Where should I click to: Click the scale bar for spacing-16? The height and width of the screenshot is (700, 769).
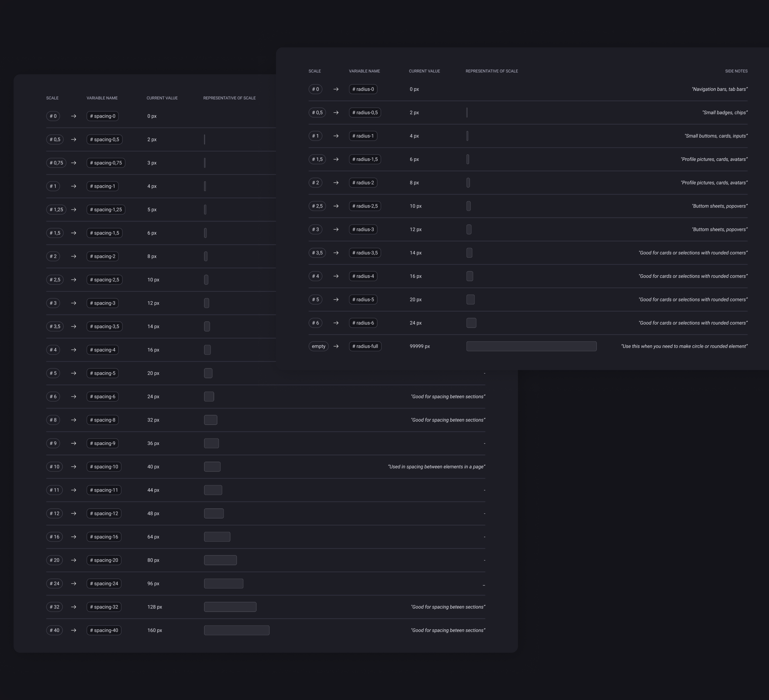coord(217,537)
